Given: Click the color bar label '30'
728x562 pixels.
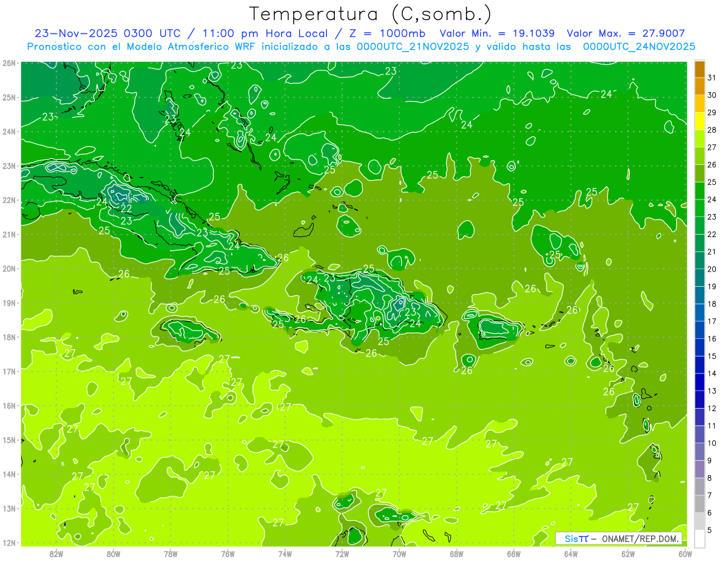Looking at the screenshot, I should (x=712, y=95).
